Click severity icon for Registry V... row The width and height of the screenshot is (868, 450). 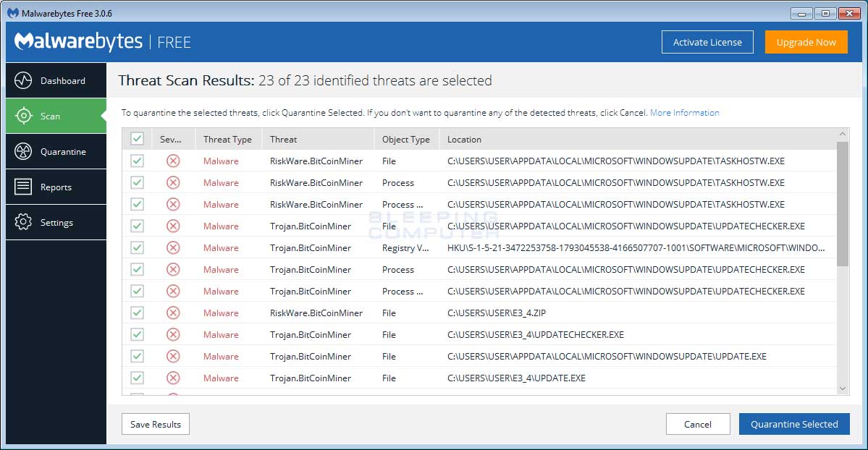pos(173,247)
